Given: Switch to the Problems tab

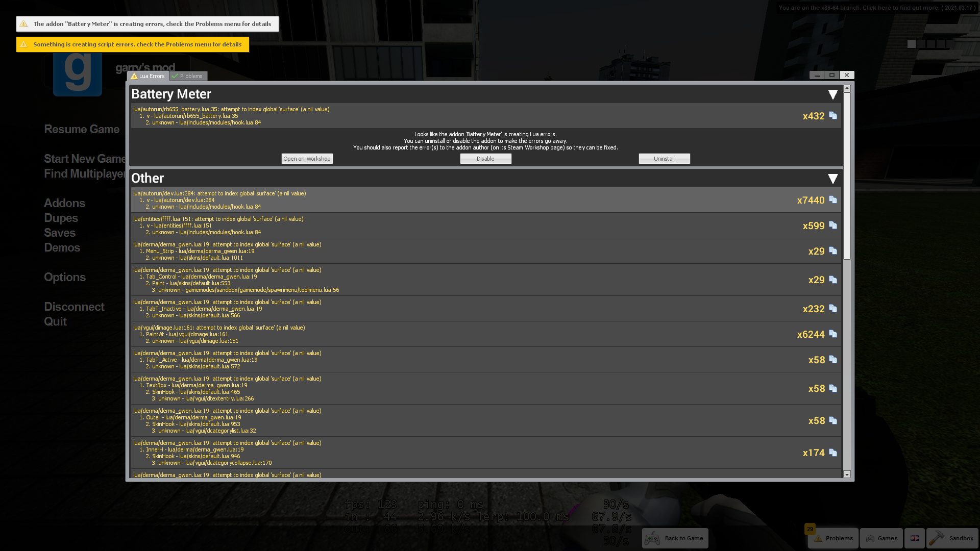Looking at the screenshot, I should 189,76.
